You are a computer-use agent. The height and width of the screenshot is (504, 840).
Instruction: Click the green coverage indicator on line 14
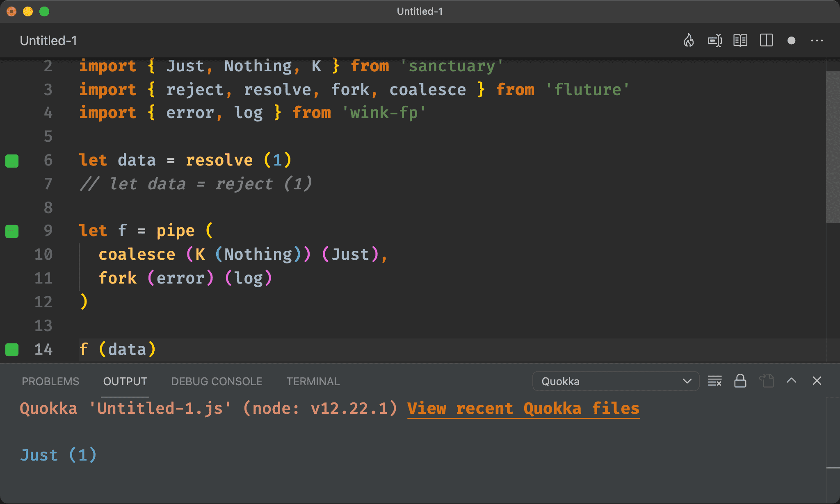click(12, 350)
